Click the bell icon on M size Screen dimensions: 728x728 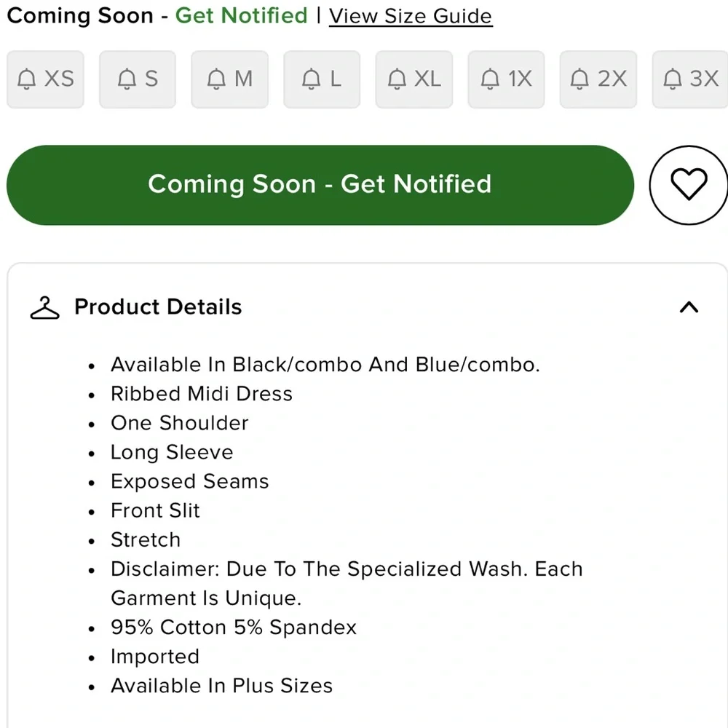216,79
